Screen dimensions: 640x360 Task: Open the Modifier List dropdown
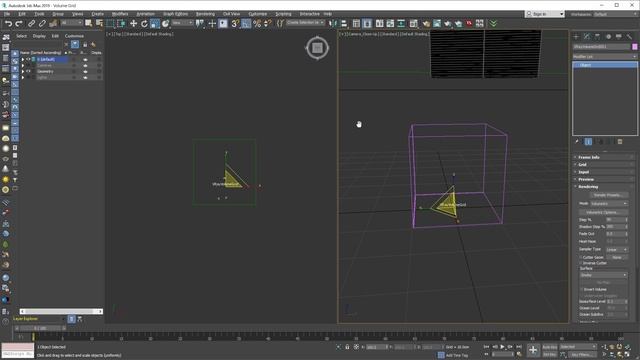604,56
